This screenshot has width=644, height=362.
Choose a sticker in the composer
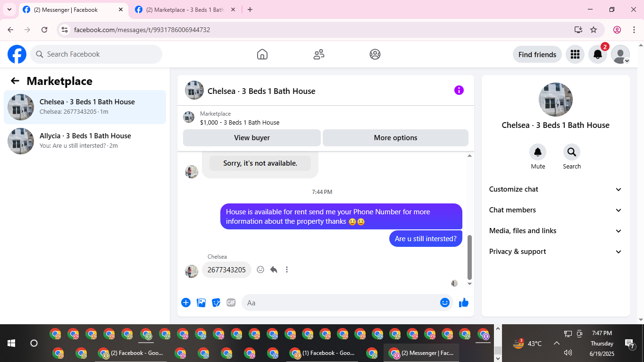216,303
